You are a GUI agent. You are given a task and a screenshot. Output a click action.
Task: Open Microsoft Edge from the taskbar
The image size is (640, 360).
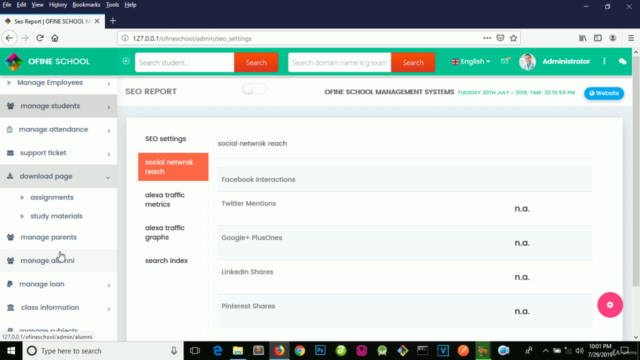218,351
